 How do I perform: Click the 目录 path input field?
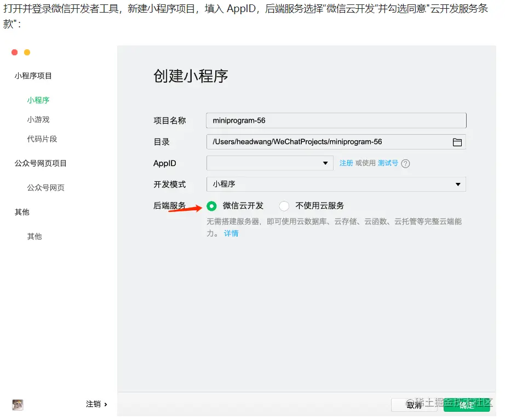(x=336, y=142)
